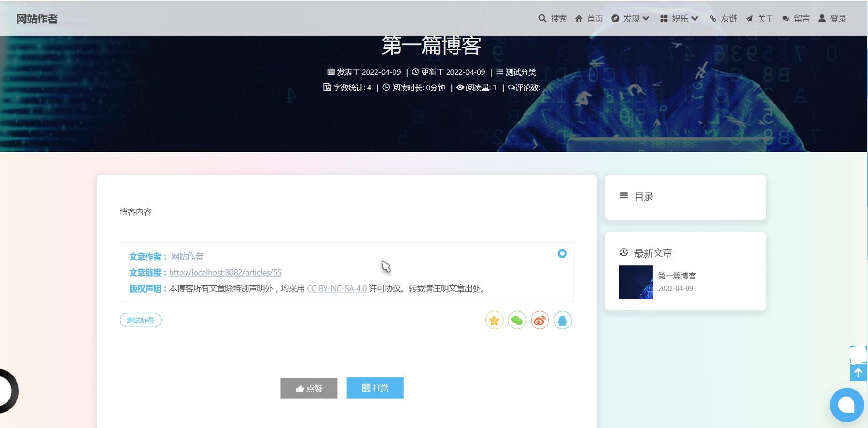
Task: Click the black ring widget at left edge
Action: coord(8,391)
